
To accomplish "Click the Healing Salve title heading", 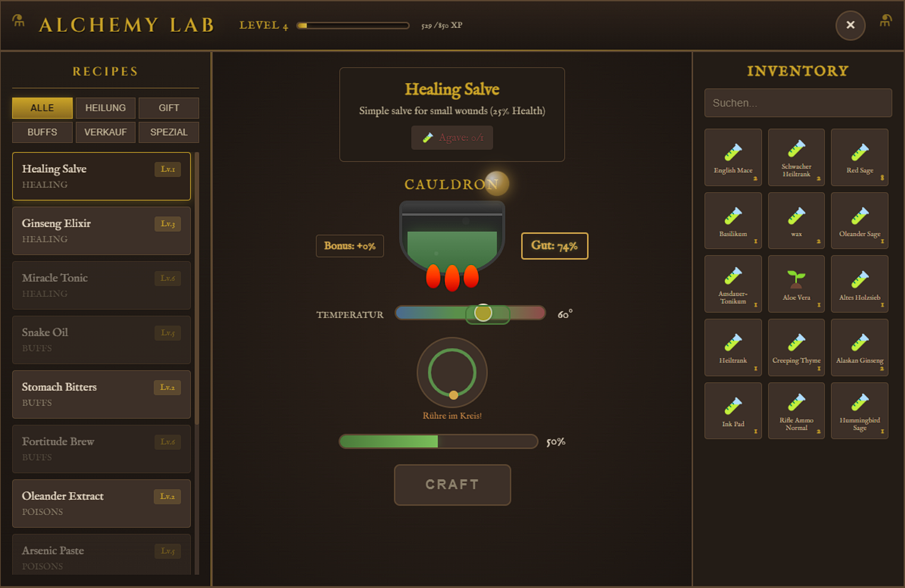I will (x=452, y=89).
